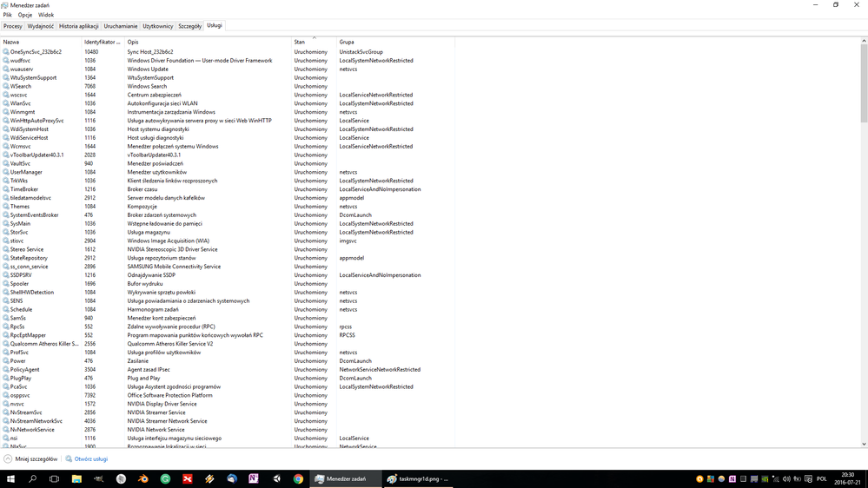This screenshot has height=488, width=868.
Task: Open the Opcje menu
Action: pyautogui.click(x=25, y=15)
